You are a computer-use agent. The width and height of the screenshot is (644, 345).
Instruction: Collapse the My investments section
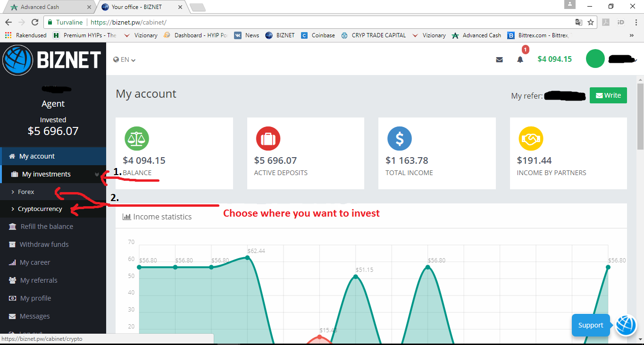coord(97,174)
